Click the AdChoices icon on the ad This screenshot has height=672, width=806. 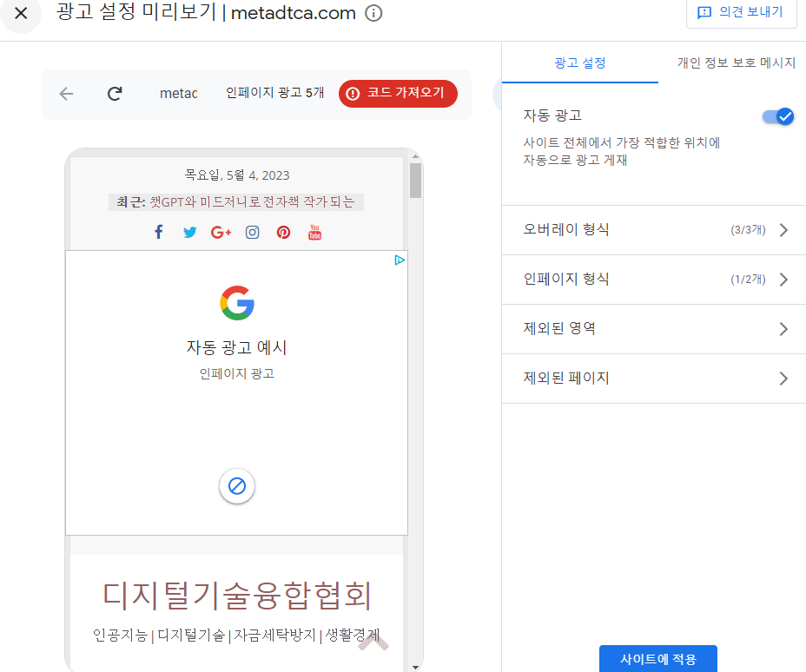click(x=400, y=260)
